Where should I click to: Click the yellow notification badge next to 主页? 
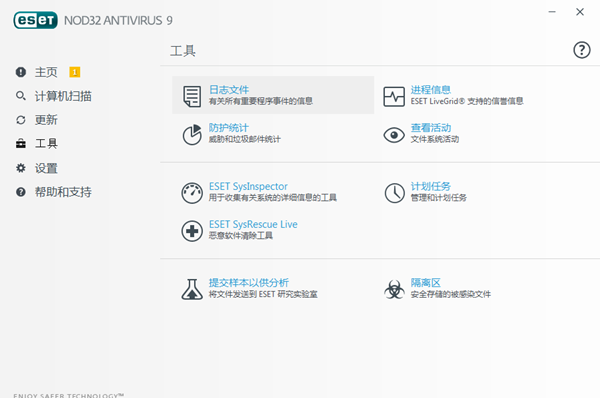coord(75,72)
